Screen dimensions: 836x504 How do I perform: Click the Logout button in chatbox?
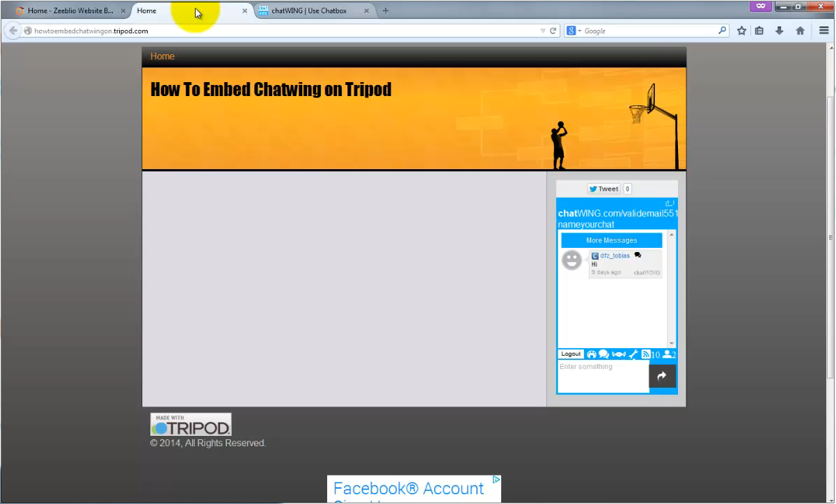[571, 354]
